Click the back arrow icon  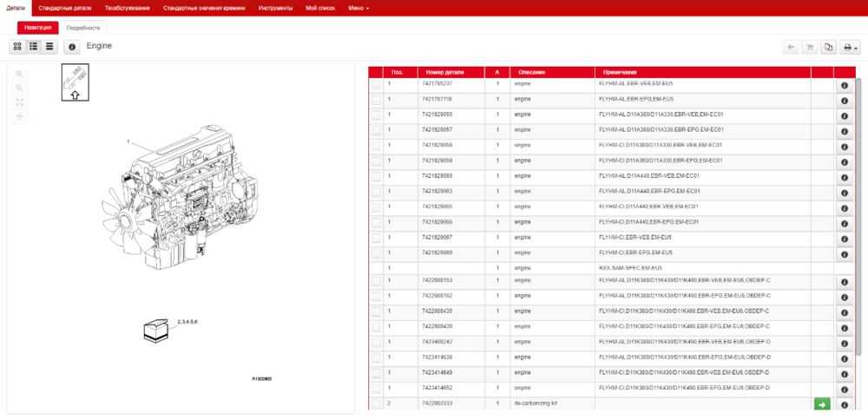click(790, 48)
